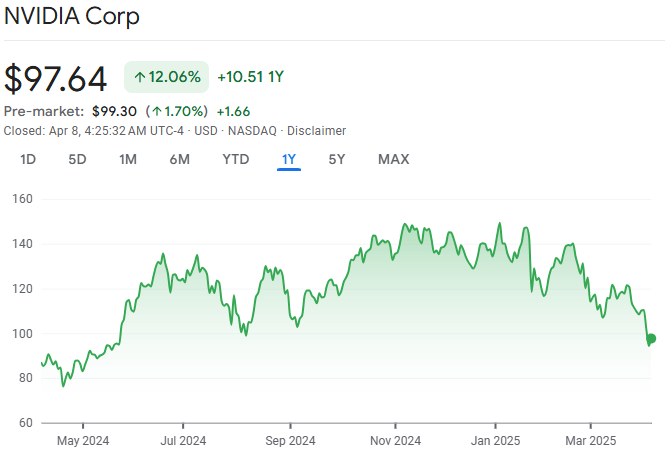Click the Sep 2024 axis label
Image resolution: width=665 pixels, height=457 pixels.
(291, 441)
